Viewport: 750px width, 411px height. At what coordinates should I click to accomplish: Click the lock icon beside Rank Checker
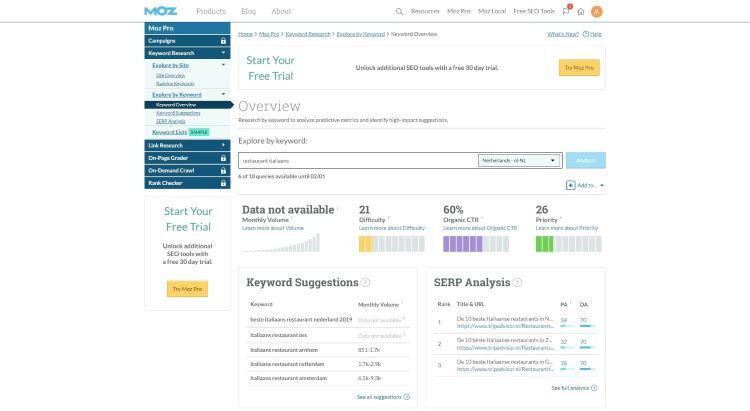click(x=223, y=183)
